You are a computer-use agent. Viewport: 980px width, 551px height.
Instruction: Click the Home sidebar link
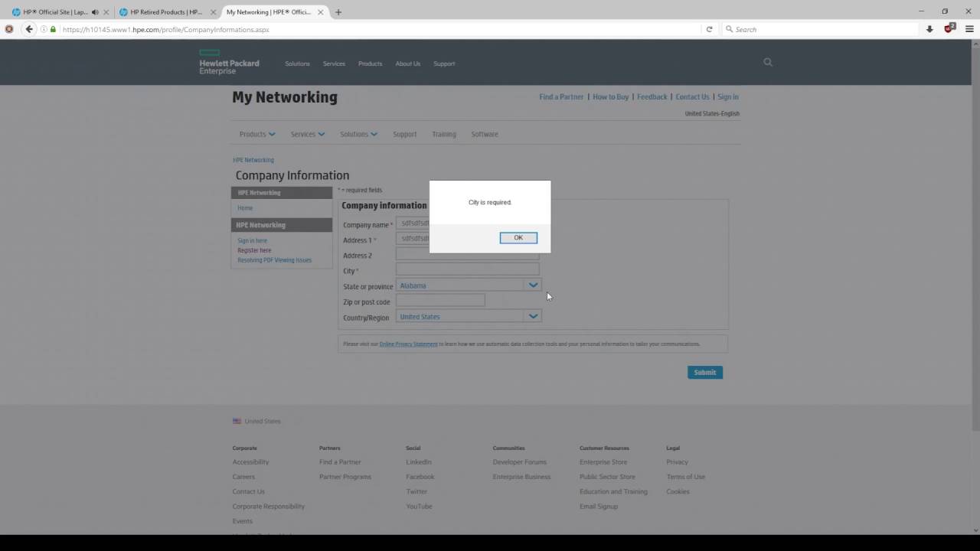click(245, 208)
